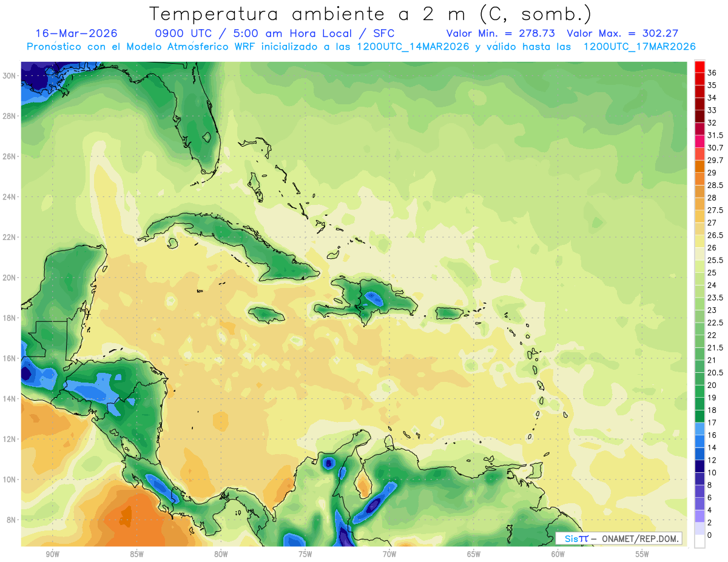Click the '75W' longitude axis label
Viewport: 728px width, 562px height.
coord(305,554)
